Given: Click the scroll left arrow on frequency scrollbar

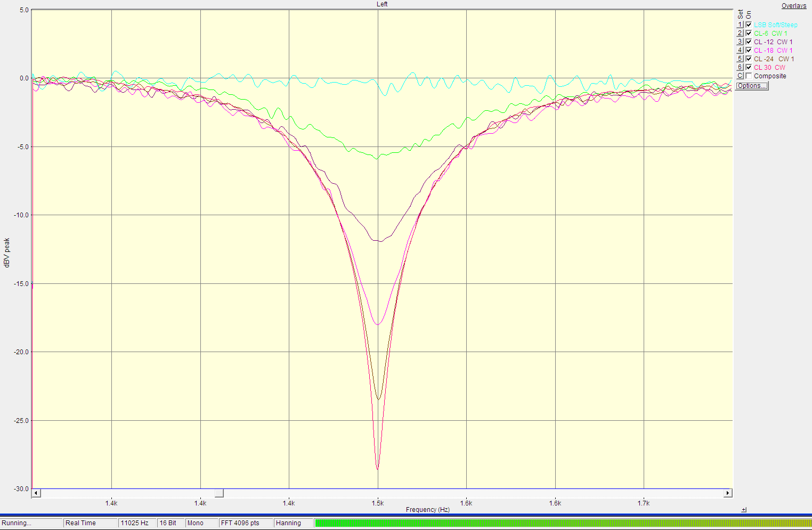Looking at the screenshot, I should (36, 493).
